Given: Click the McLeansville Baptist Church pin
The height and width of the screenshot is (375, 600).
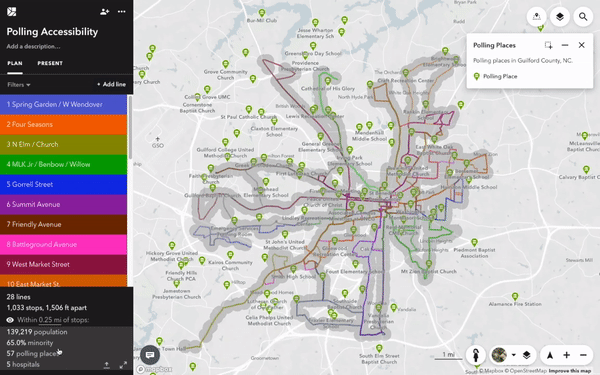Looking at the screenshot, I should point(585,135).
